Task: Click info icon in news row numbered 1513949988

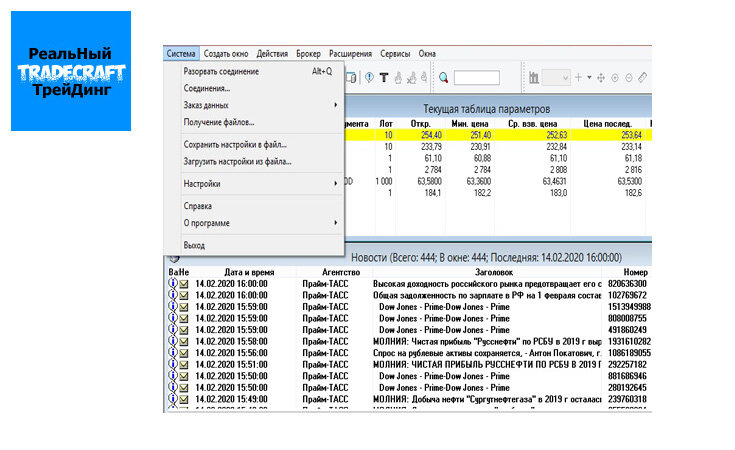Action: pos(172,307)
